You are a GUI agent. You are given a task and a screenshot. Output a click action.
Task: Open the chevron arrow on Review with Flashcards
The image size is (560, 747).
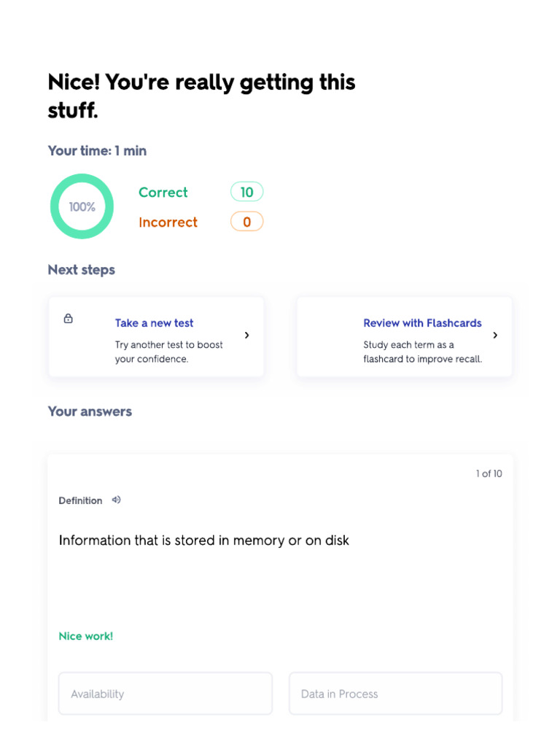click(495, 336)
